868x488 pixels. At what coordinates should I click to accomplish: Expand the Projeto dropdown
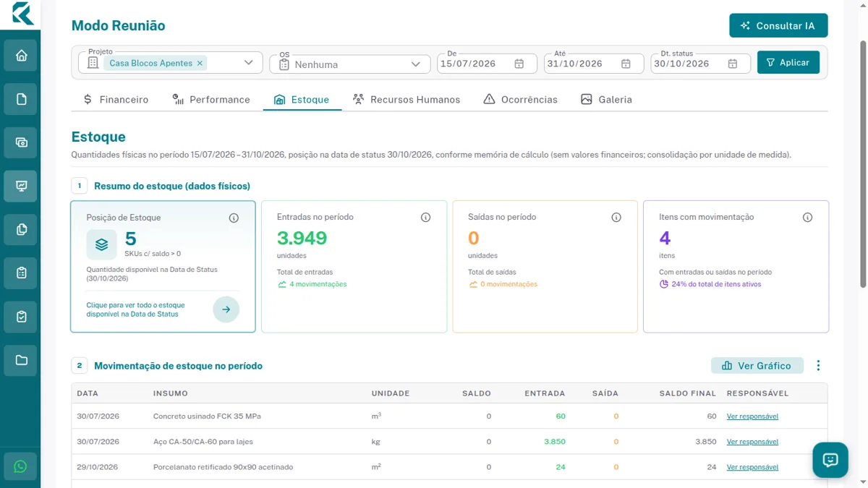click(248, 63)
